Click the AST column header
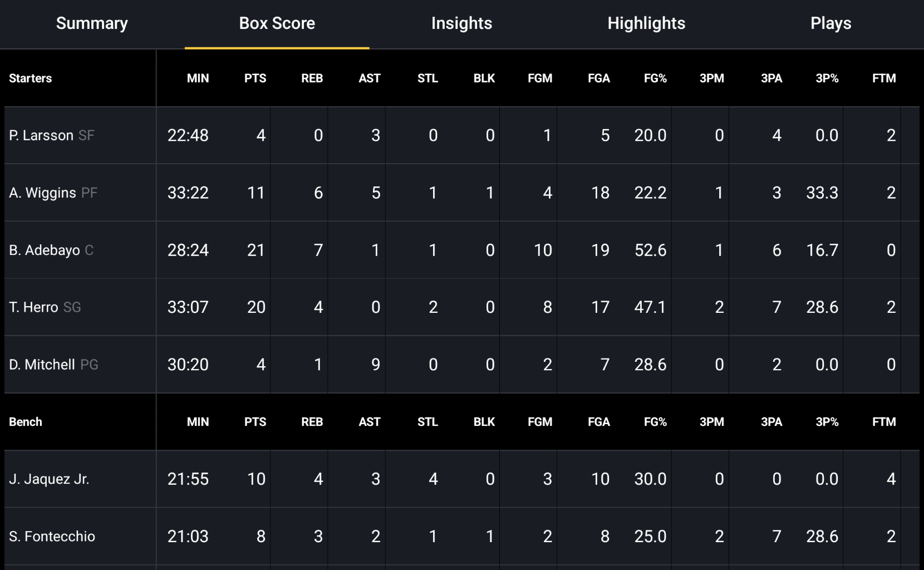Screen dimensions: 924x570 pos(370,78)
